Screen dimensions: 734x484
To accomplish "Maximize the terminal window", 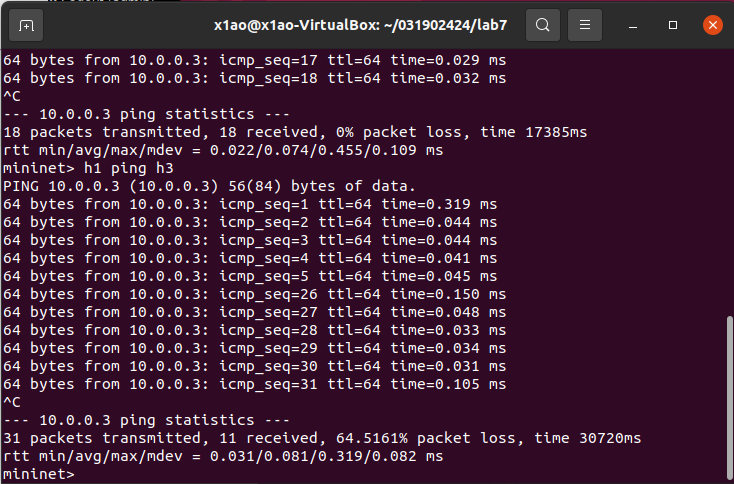I will click(x=673, y=25).
